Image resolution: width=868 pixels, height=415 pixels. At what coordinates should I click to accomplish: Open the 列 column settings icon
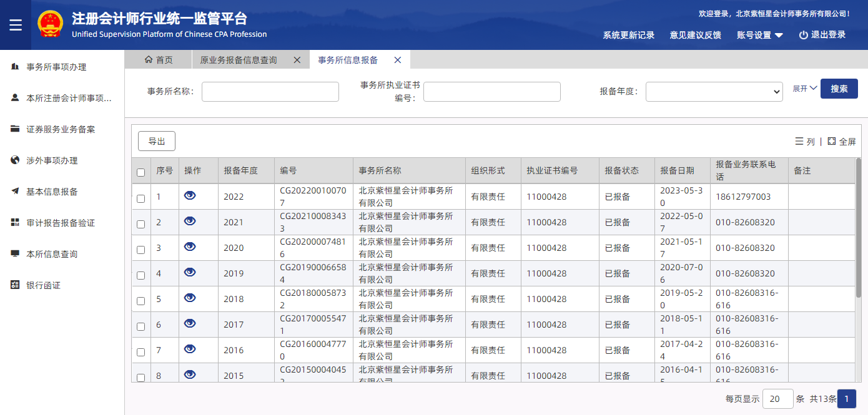799,142
